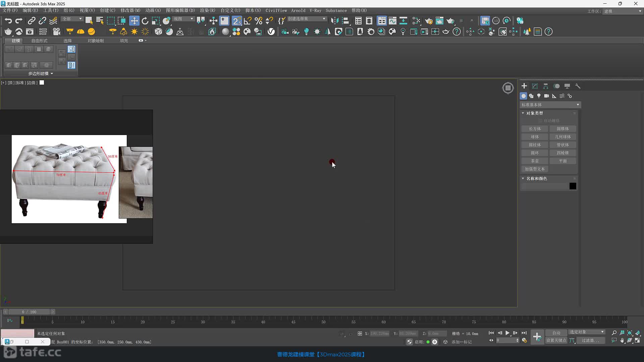Open the Scene Explorer toggle icon
This screenshot has width=644, height=362.
pos(358,21)
